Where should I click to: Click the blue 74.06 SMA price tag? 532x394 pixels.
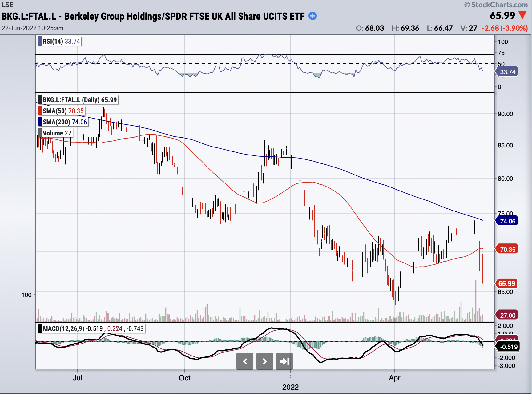[507, 221]
